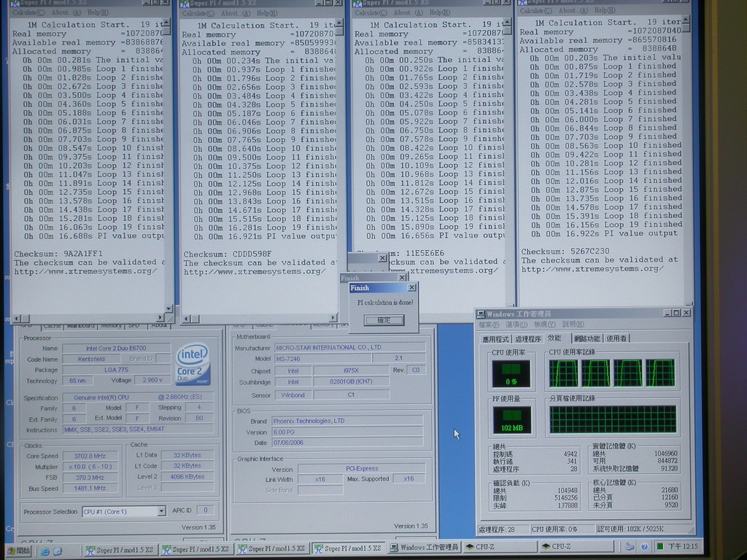The width and height of the screenshot is (747, 560).
Task: Click the Level 2 cache value 4096 KBytes
Action: coord(187,477)
